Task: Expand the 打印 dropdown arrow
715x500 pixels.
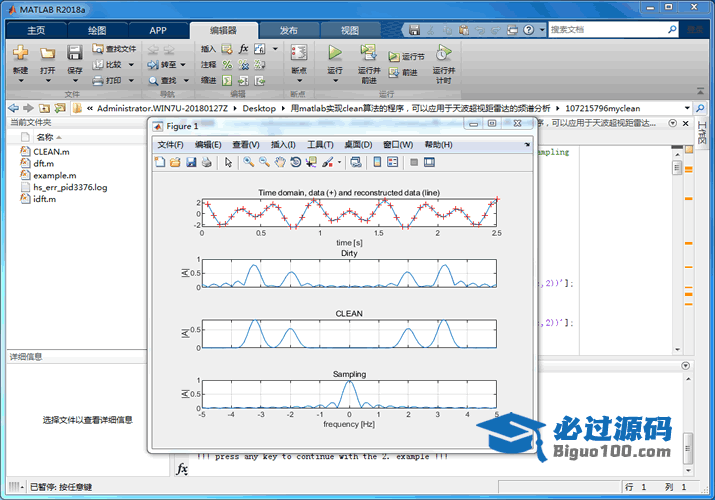Action: (131, 81)
